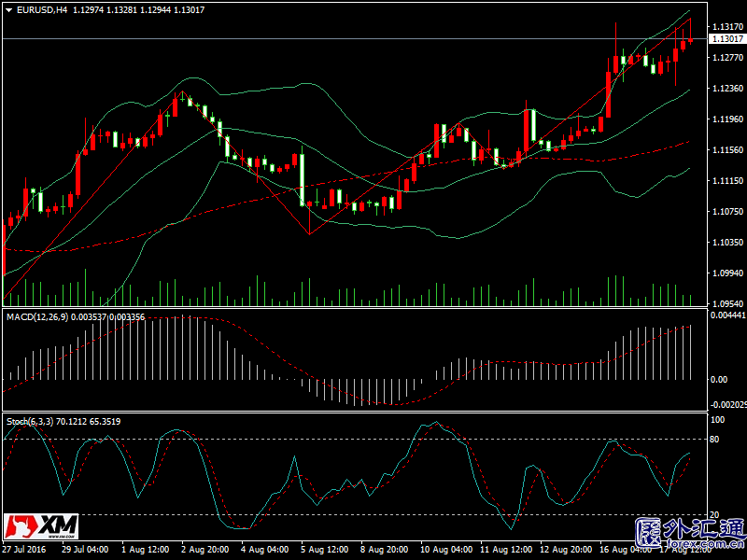Click the 29 Jul 04:00 time label
This screenshot has height=560, width=747.
click(x=85, y=549)
